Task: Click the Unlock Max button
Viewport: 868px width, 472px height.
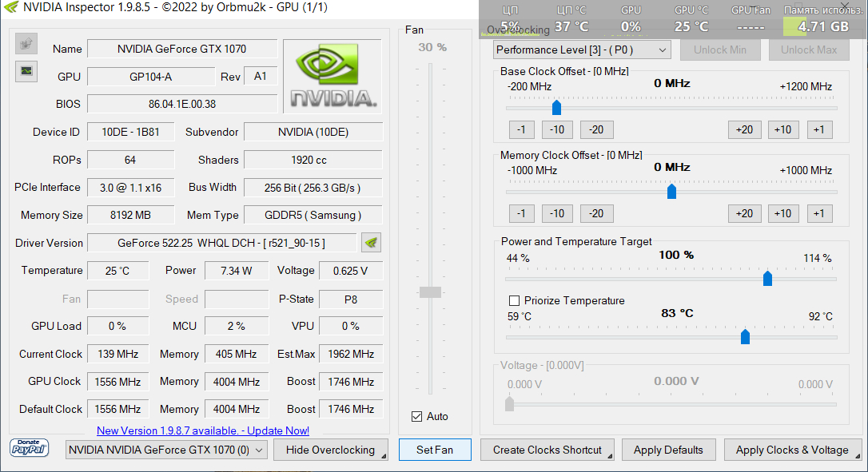Action: [x=809, y=50]
